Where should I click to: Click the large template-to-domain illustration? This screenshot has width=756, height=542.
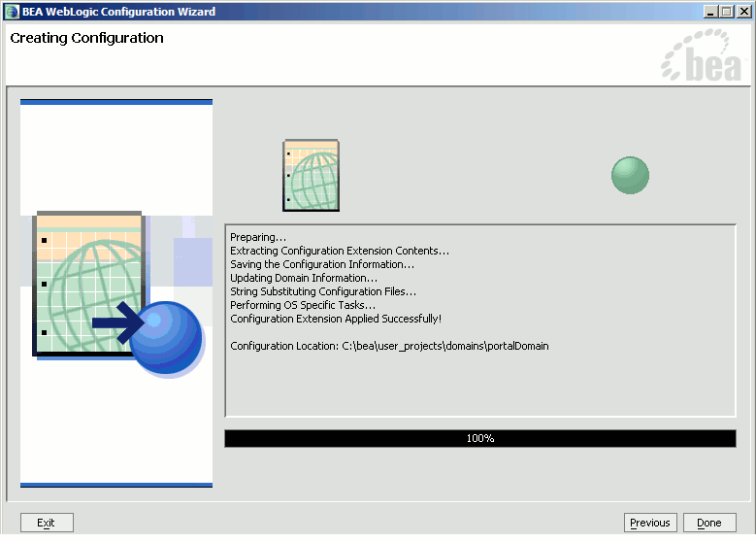(x=116, y=293)
